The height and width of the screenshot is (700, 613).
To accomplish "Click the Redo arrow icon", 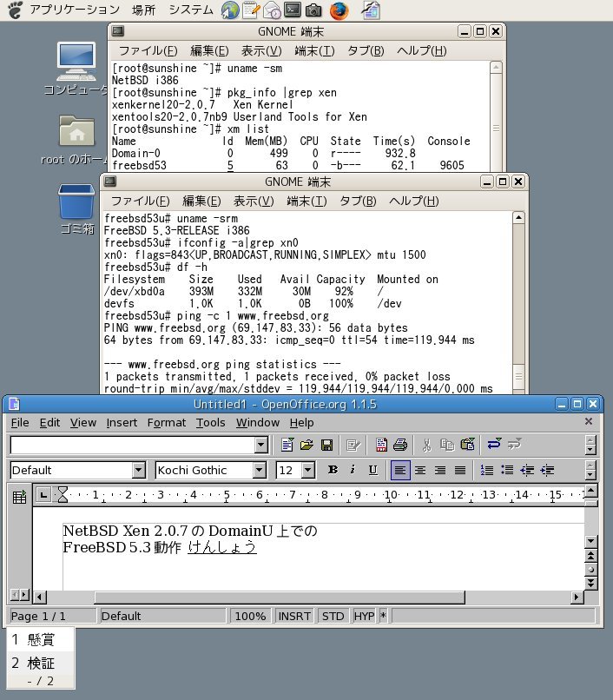I will (x=514, y=445).
